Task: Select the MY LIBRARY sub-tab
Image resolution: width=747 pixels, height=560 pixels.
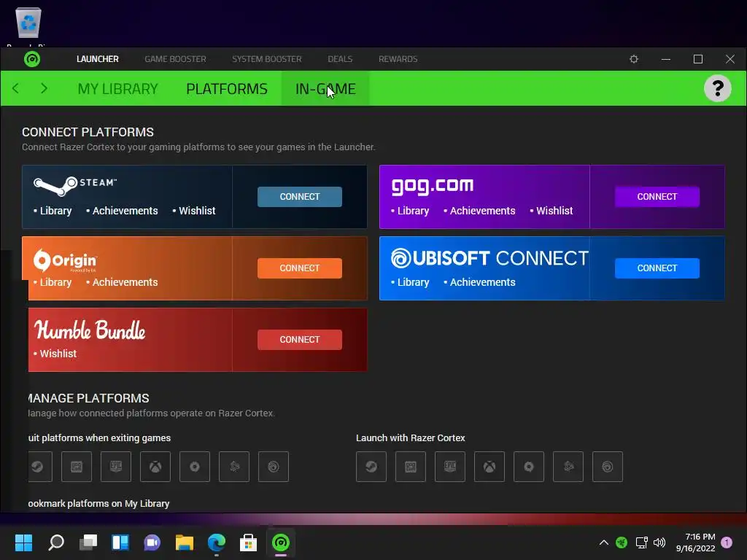Action: click(117, 88)
